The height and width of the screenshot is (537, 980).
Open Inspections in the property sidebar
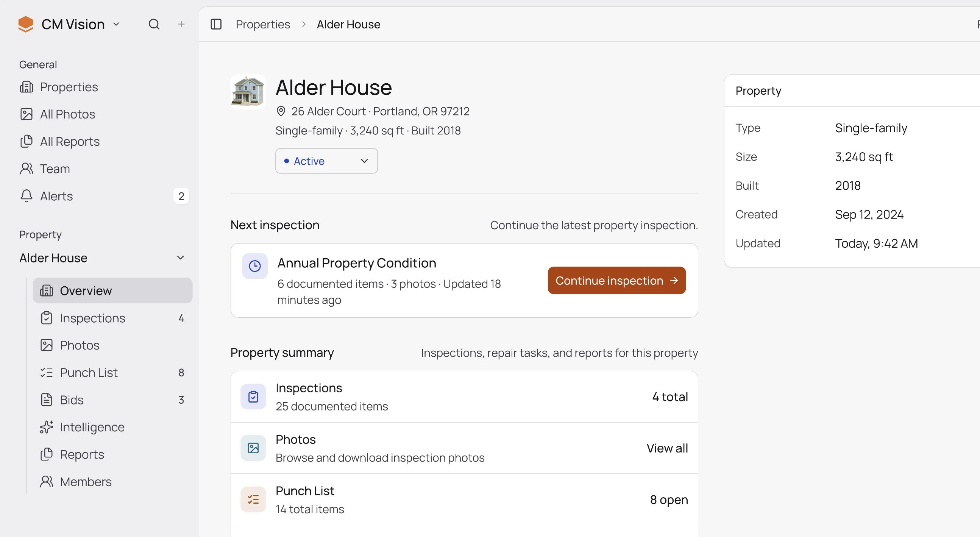(x=112, y=318)
